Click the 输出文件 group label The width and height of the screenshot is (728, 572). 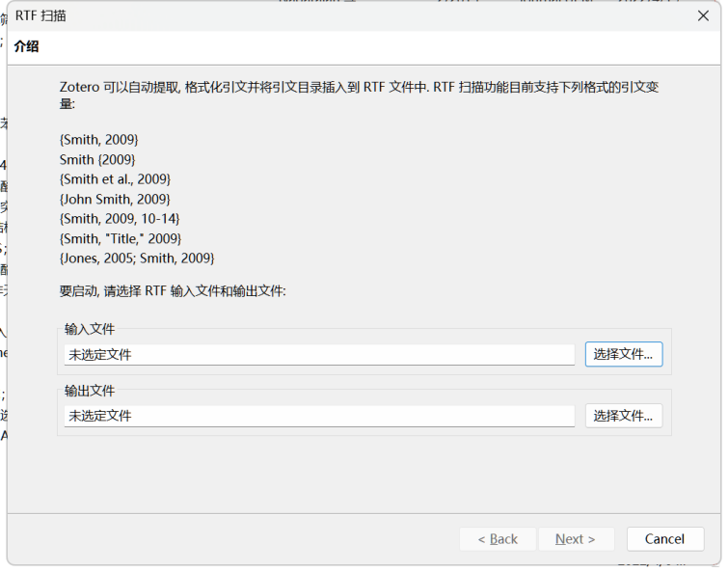(x=90, y=393)
